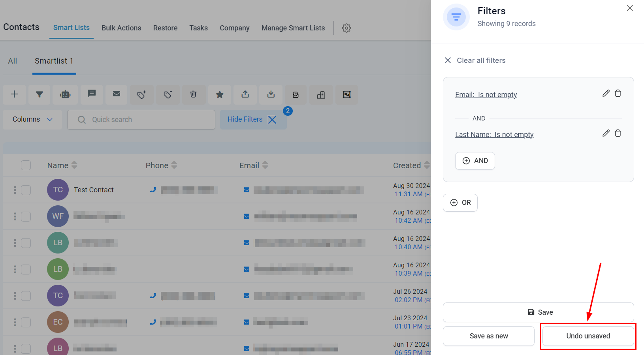Sort by the Phone column arrows
Image resolution: width=644 pixels, height=355 pixels.
coord(174,165)
